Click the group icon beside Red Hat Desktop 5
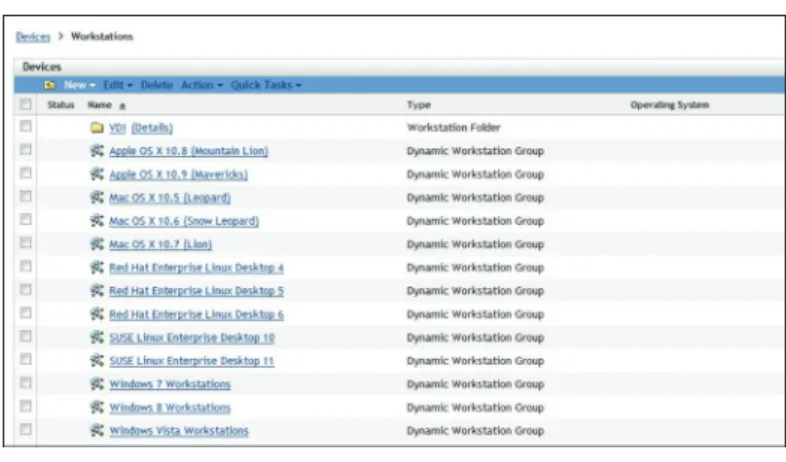Screen dimensions: 786x462 (97, 290)
